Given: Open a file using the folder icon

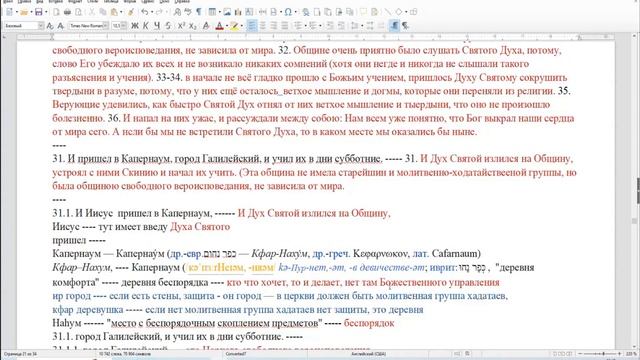Looking at the screenshot, I should 24,12.
